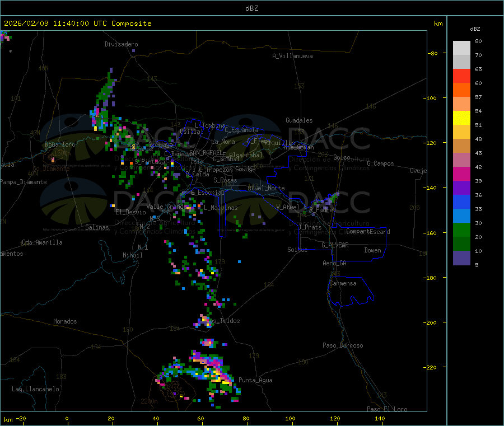The width and height of the screenshot is (504, 426).
Task: Click the Bowen location label
Action: click(373, 250)
